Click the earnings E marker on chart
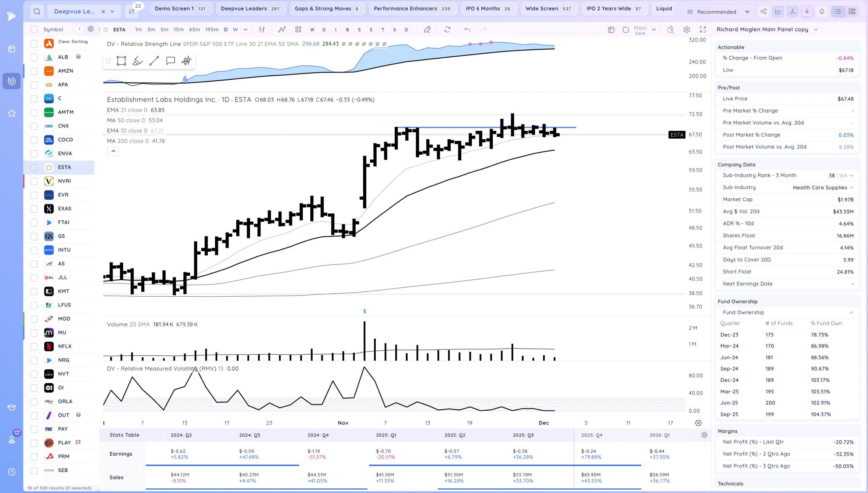The height and width of the screenshot is (493, 868). 365,311
